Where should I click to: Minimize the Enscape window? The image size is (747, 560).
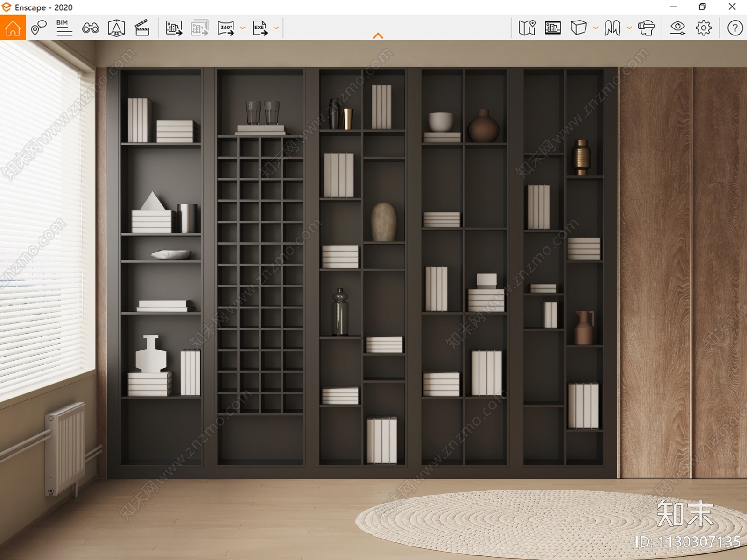click(x=673, y=7)
